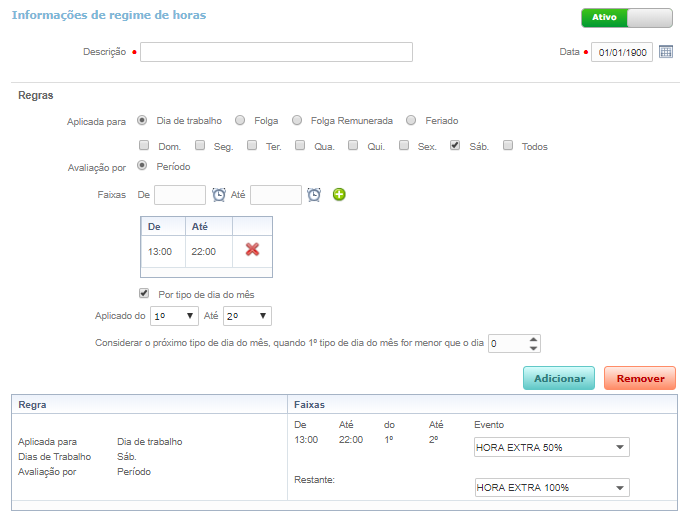The width and height of the screenshot is (690, 519).
Task: Click into the Descrição text field
Action: click(276, 52)
